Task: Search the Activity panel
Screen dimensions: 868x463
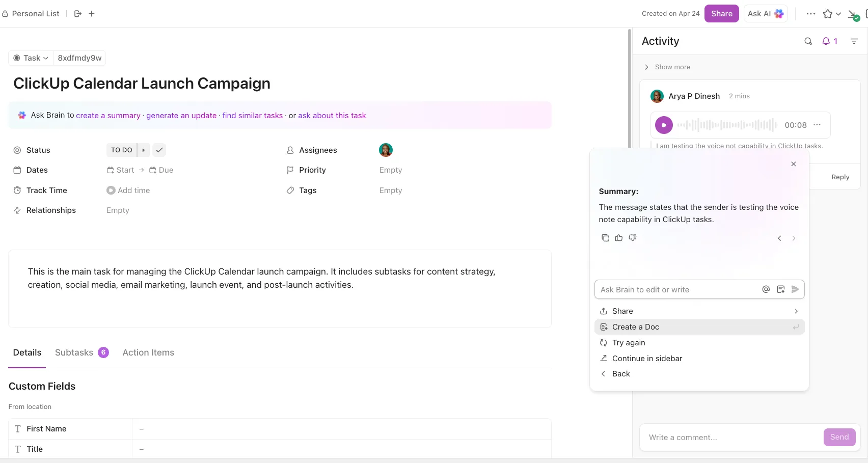Action: 808,41
